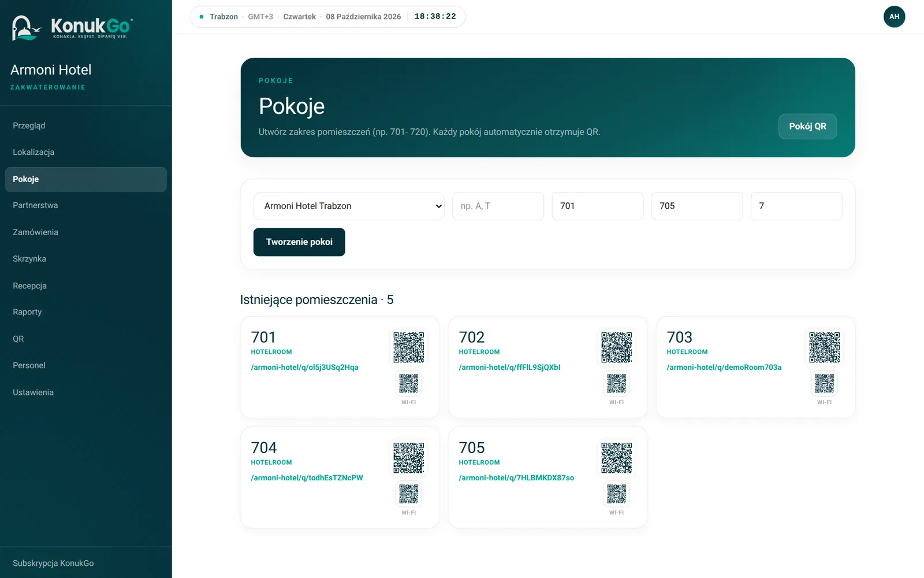Open room 702 main QR code
This screenshot has height=578, width=924.
pos(617,347)
